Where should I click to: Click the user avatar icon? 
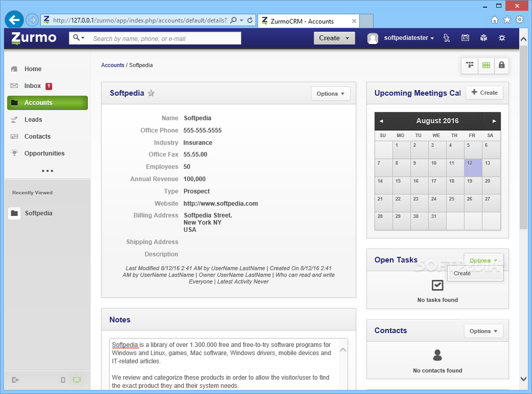coord(373,38)
